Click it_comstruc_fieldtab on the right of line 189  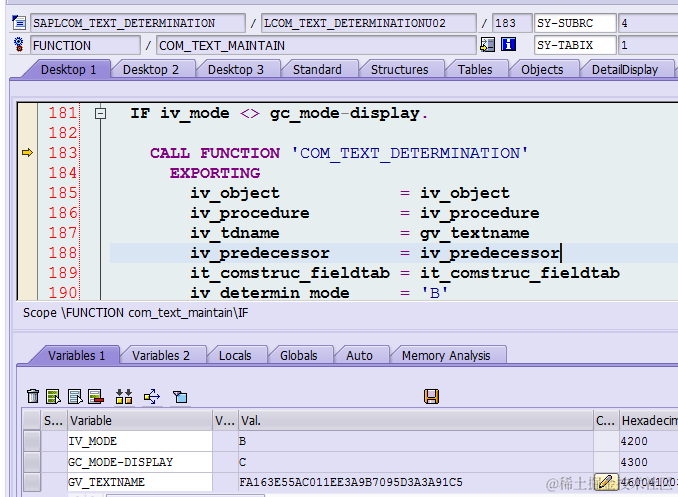[520, 273]
